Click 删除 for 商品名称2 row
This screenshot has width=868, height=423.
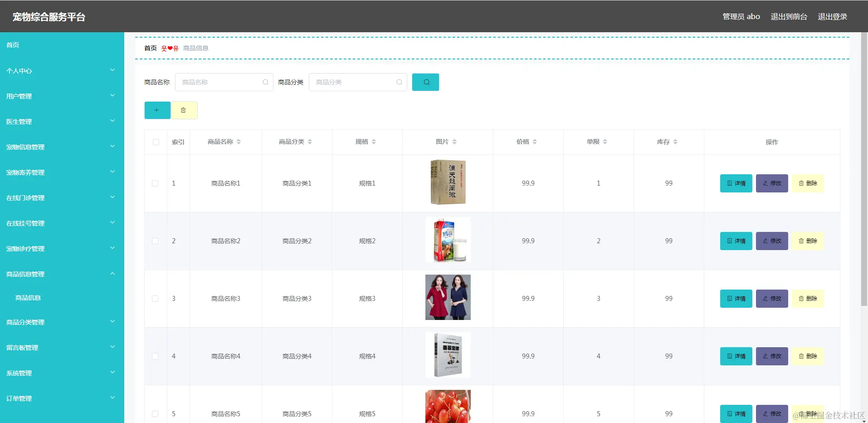point(808,241)
